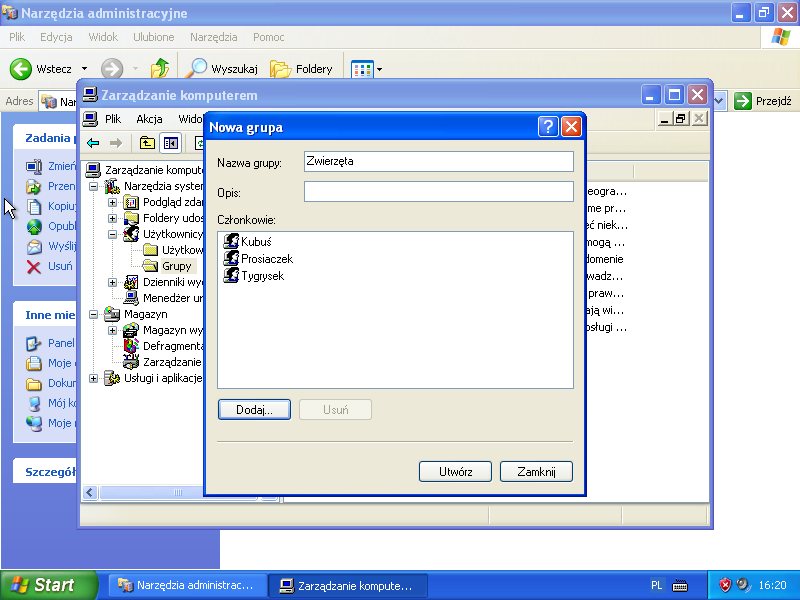Screen dimensions: 800x600
Task: Click the green Wstecz back arrow
Action: (21, 69)
